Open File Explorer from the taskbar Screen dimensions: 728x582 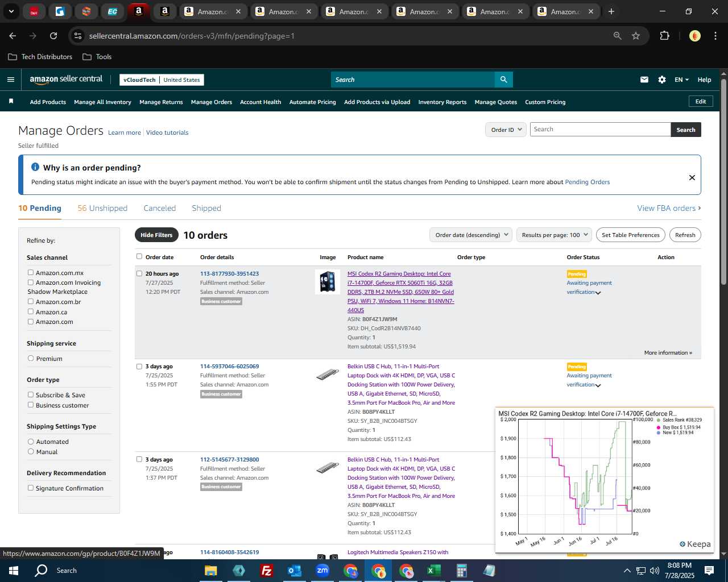(210, 571)
